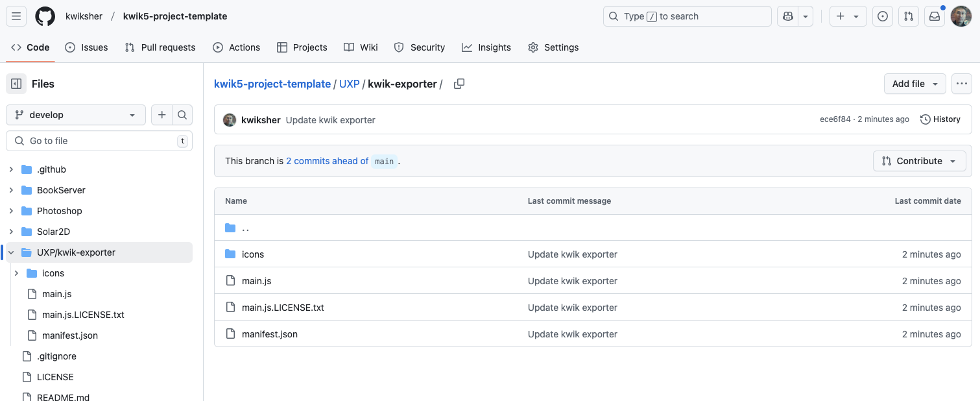
Task: Go to UXP breadcrumb folder
Action: pyautogui.click(x=349, y=84)
